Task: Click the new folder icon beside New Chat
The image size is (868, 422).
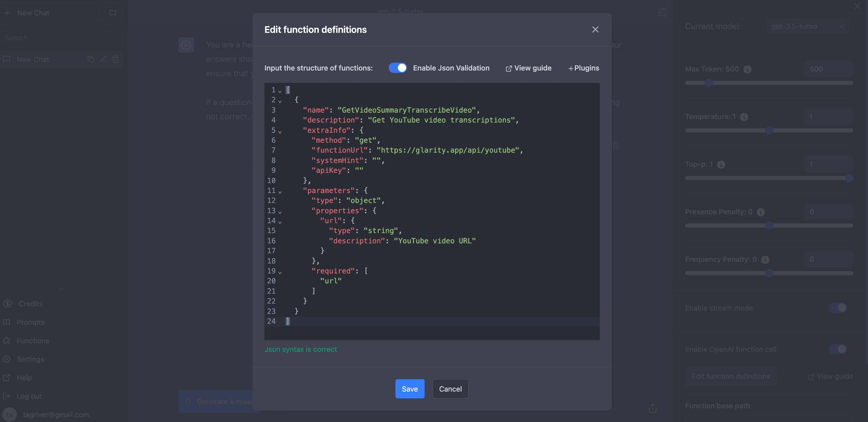Action: 113,13
